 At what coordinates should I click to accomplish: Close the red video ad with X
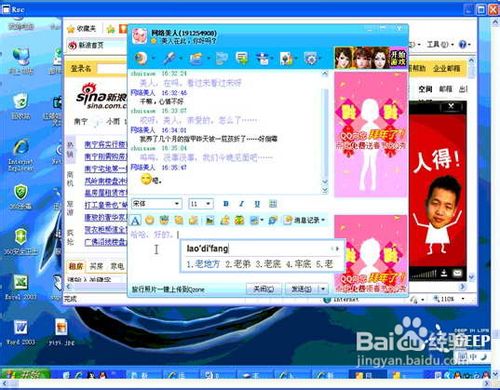451,106
